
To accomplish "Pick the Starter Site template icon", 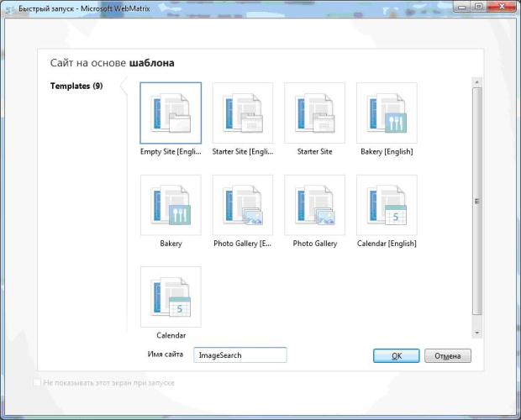I will [x=314, y=113].
